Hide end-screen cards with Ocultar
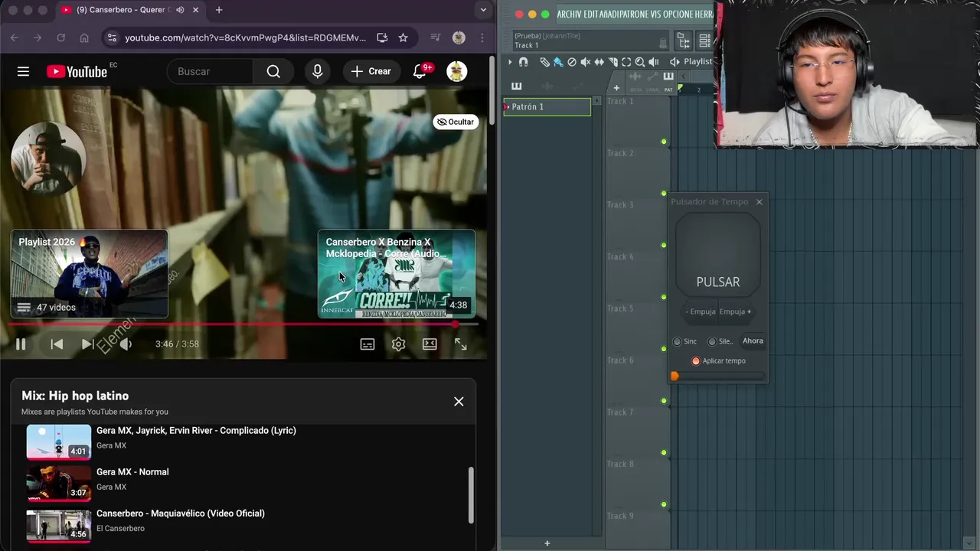 click(455, 122)
